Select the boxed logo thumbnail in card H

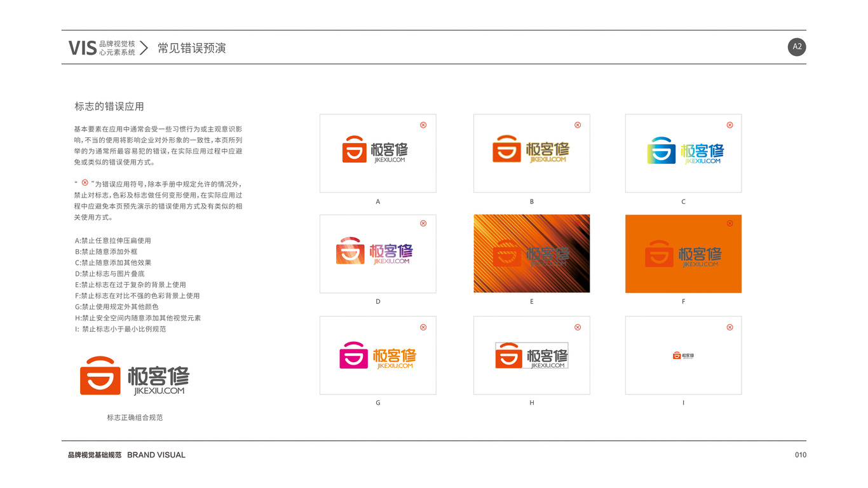[x=532, y=355]
